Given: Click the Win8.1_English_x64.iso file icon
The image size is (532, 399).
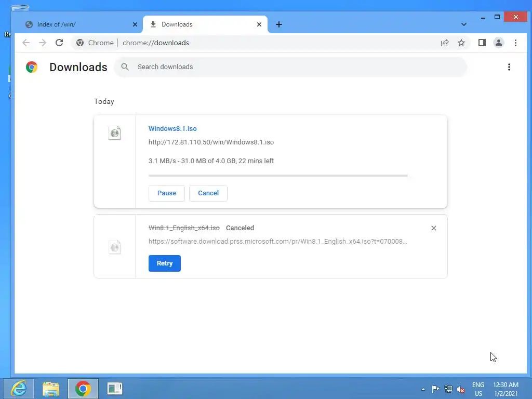Looking at the screenshot, I should pos(115,247).
